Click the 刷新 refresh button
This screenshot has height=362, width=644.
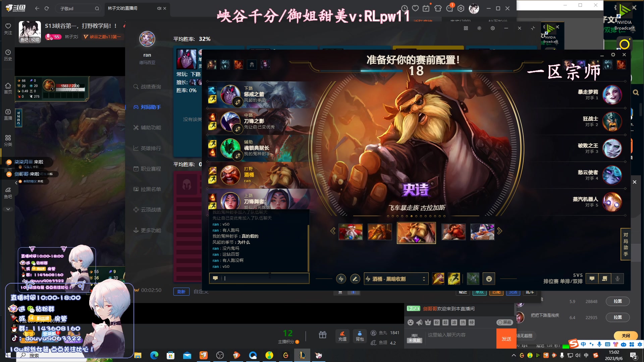pyautogui.click(x=181, y=292)
